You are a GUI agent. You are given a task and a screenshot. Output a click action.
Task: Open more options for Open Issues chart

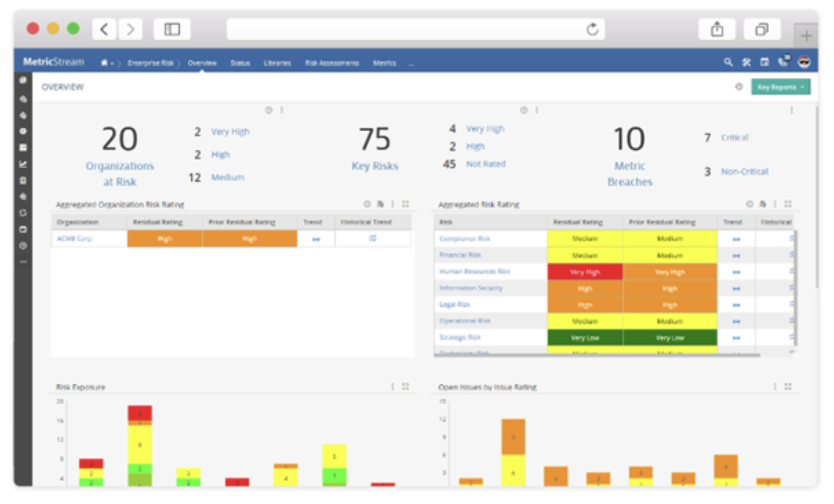pyautogui.click(x=775, y=387)
